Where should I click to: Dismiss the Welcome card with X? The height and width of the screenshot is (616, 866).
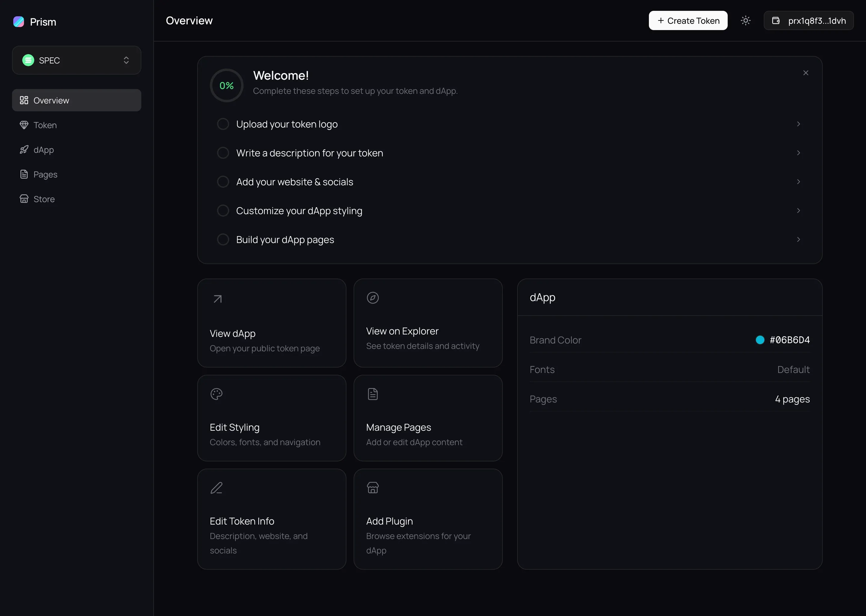point(806,73)
